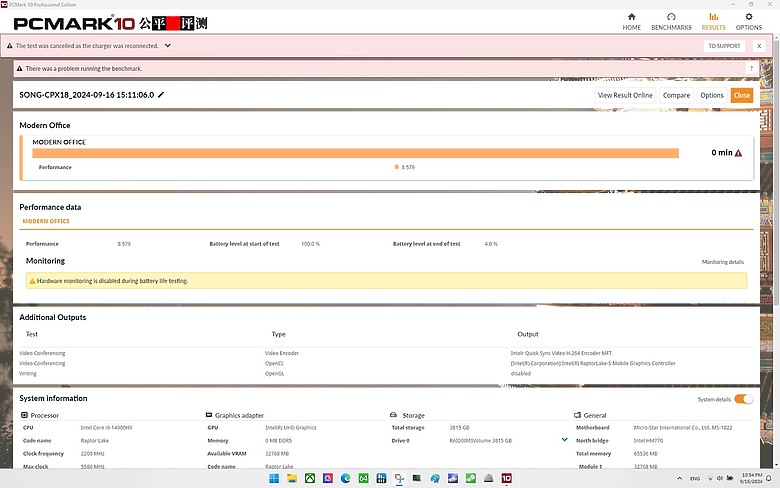Open the PCMark 10 taskbar icon

(x=506, y=479)
